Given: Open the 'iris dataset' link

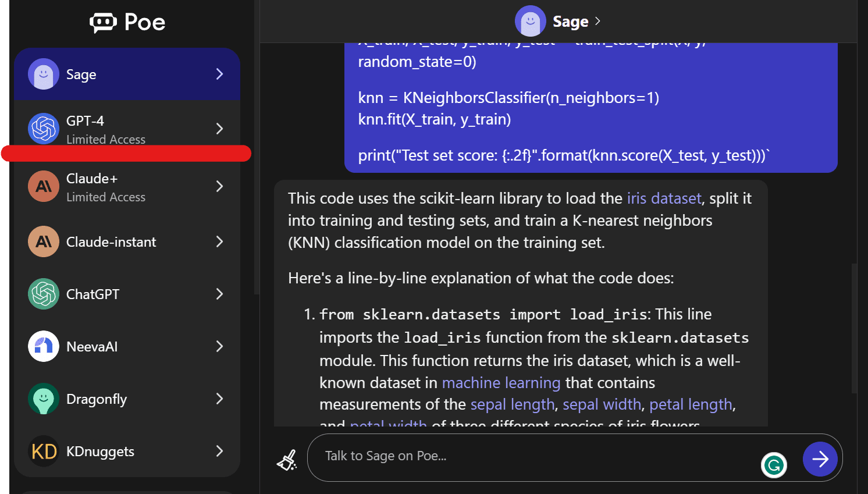Looking at the screenshot, I should tap(664, 198).
